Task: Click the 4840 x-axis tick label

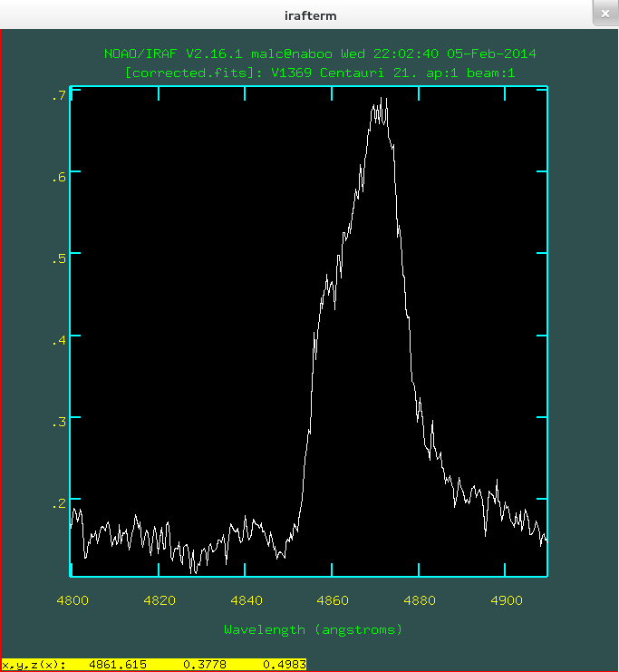Action: point(247,600)
